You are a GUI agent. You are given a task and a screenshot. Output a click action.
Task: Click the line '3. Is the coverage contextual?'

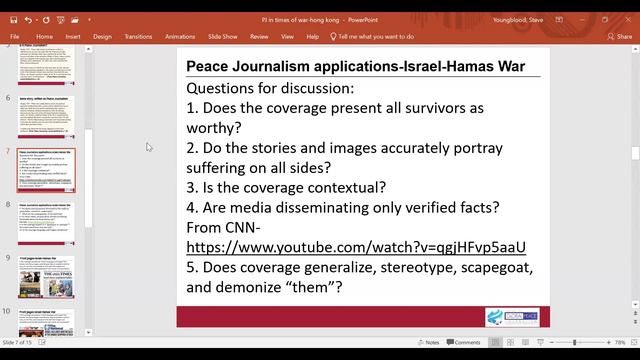(286, 188)
